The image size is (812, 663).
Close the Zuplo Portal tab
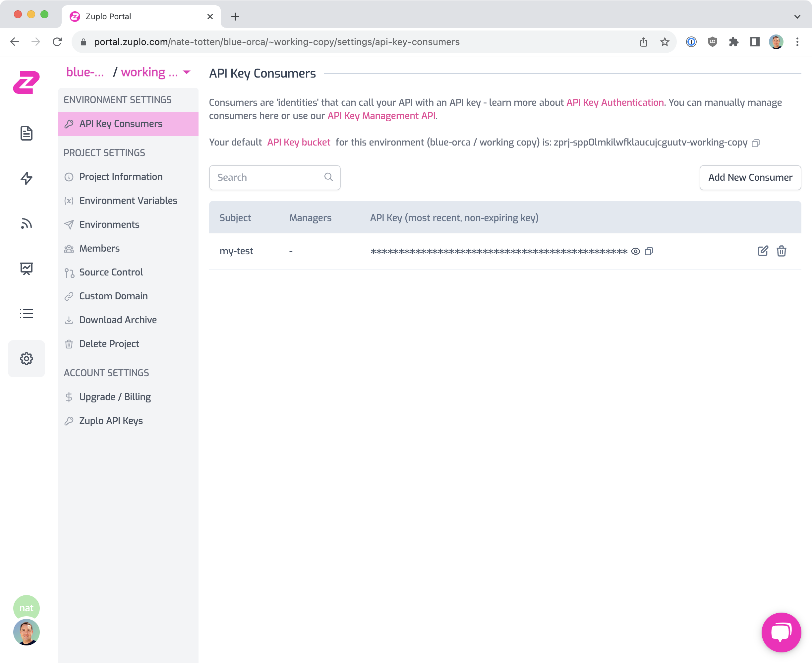(x=210, y=17)
